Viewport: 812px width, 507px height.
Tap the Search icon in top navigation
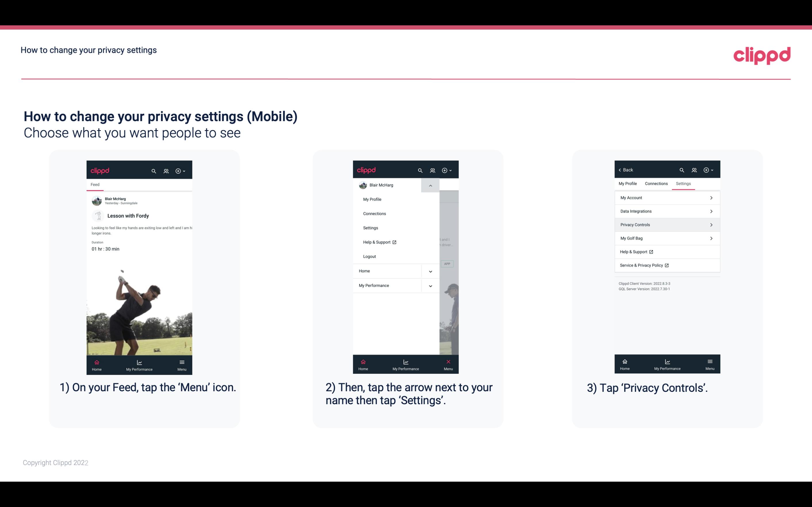pyautogui.click(x=153, y=170)
